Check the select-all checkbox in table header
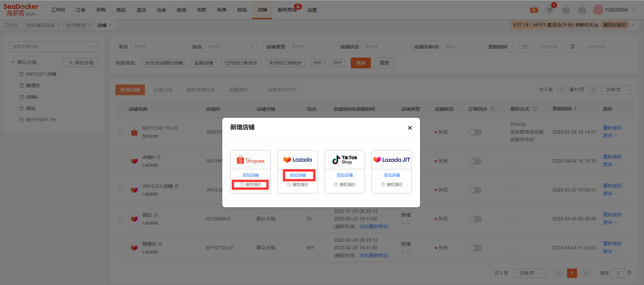 click(x=121, y=109)
